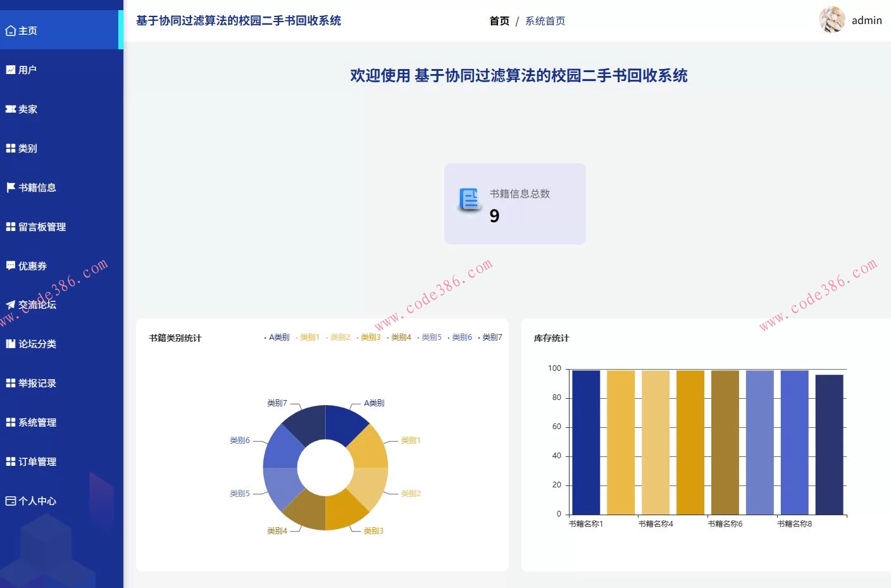The width and height of the screenshot is (891, 588).
Task: Click the 类别2 donut chart slice
Action: [x=369, y=486]
